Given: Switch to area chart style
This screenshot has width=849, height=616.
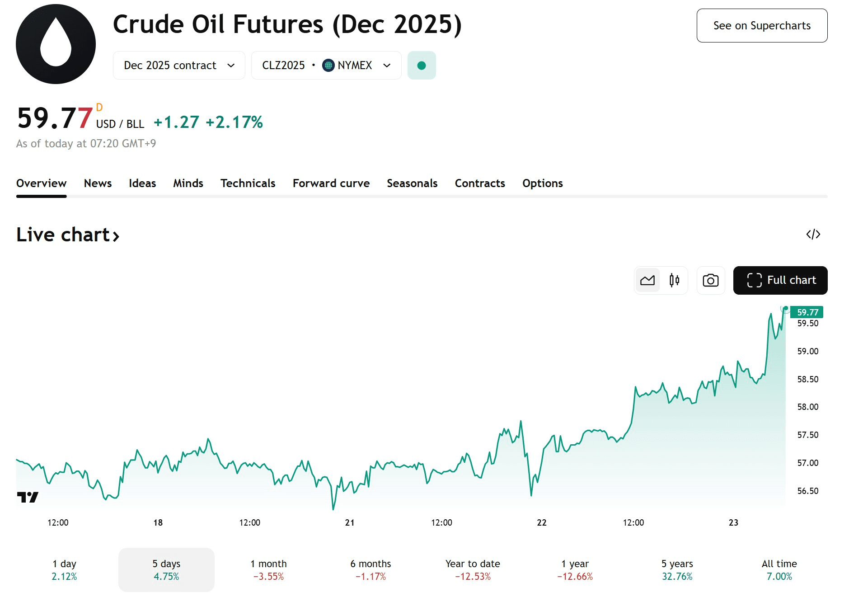Looking at the screenshot, I should pos(647,280).
